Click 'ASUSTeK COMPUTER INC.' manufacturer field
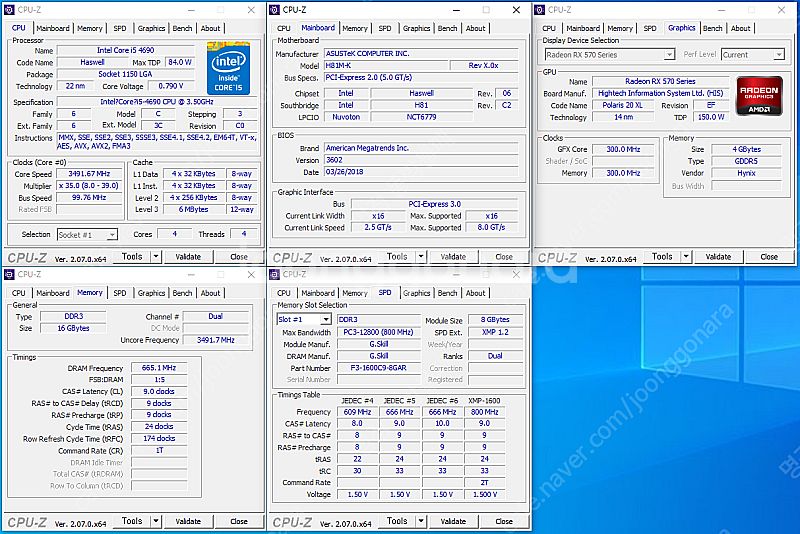The height and width of the screenshot is (534, 800). point(421,54)
